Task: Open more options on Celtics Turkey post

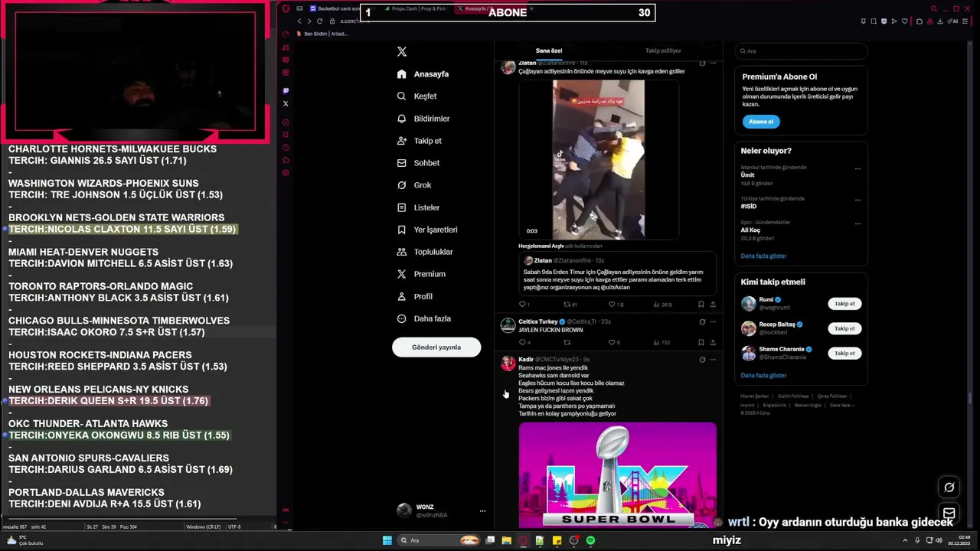Action: click(713, 322)
